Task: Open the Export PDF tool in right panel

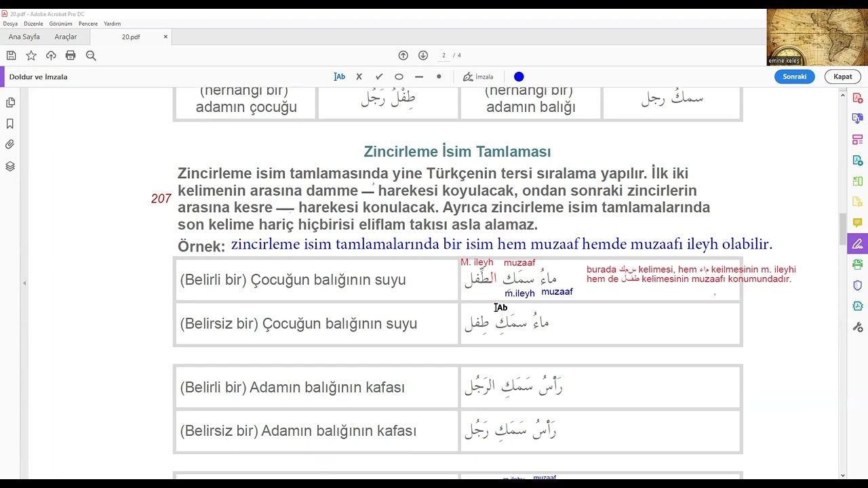Action: coord(858,119)
